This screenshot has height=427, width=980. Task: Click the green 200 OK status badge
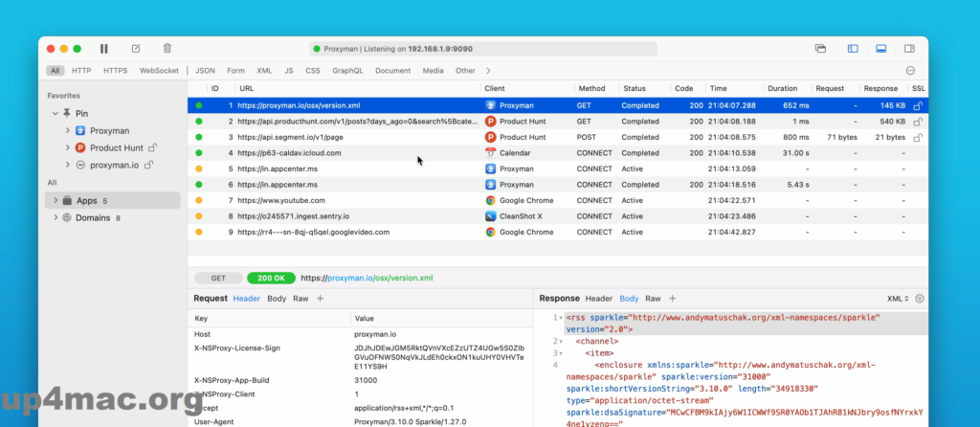[271, 278]
